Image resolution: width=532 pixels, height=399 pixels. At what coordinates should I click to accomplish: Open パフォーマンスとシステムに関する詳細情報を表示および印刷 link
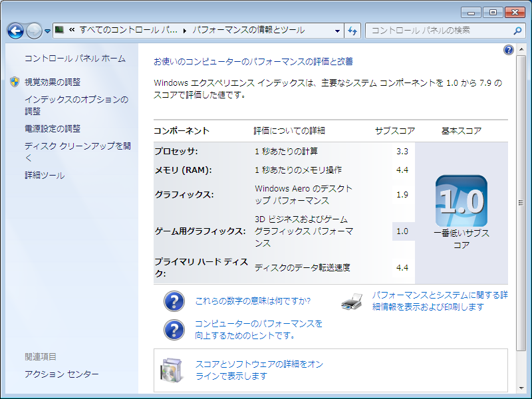[x=440, y=301]
